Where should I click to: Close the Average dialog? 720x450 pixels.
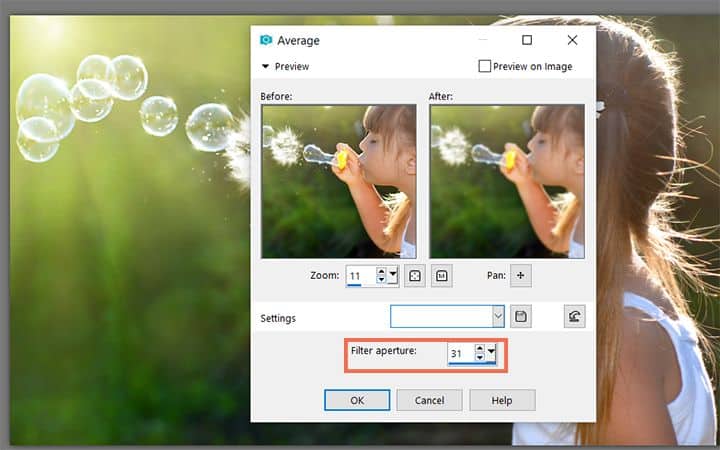coord(572,40)
